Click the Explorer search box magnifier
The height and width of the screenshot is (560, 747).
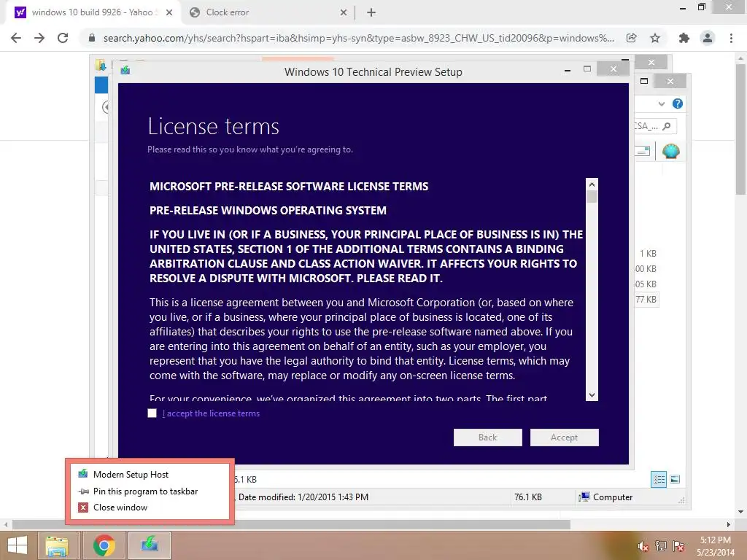click(667, 126)
